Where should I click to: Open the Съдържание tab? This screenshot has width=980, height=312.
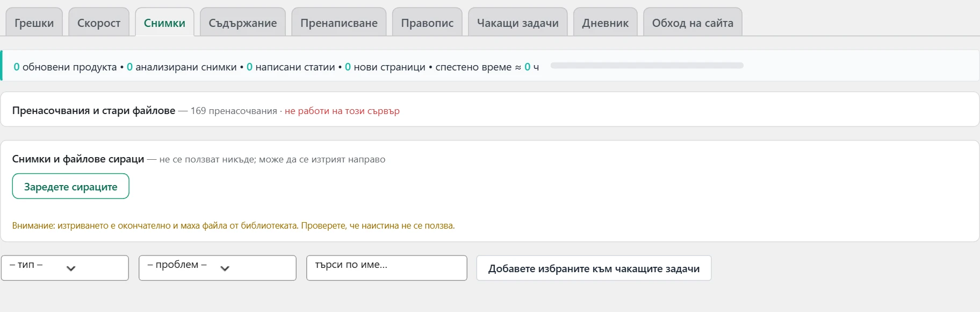click(243, 22)
